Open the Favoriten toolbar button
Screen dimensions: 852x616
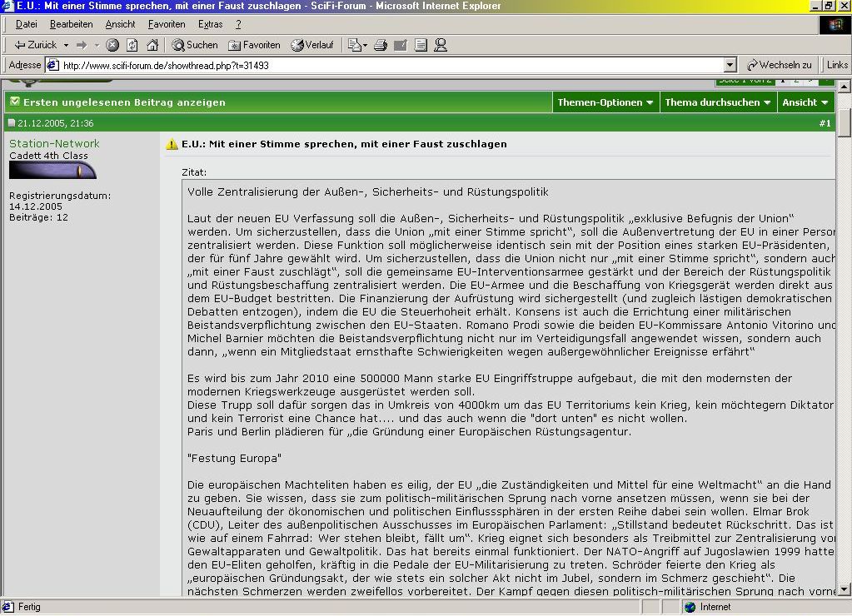[255, 45]
